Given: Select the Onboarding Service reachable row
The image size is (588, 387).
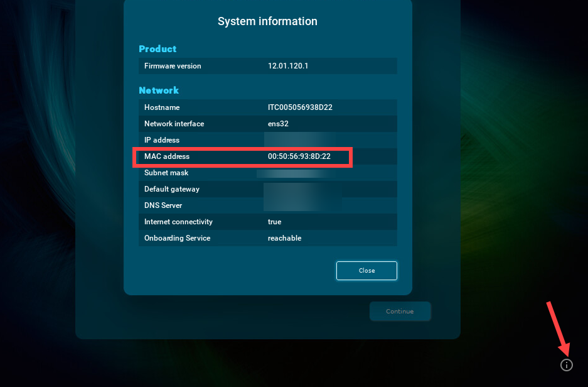Looking at the screenshot, I should click(x=267, y=238).
